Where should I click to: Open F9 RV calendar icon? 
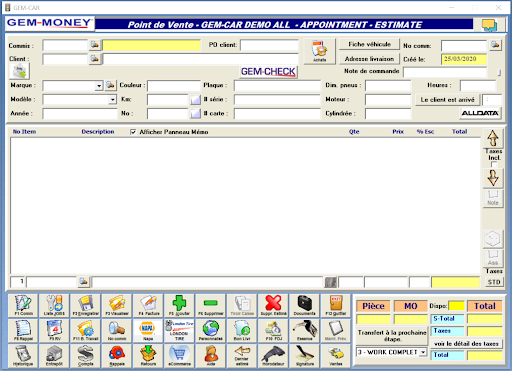point(54,330)
